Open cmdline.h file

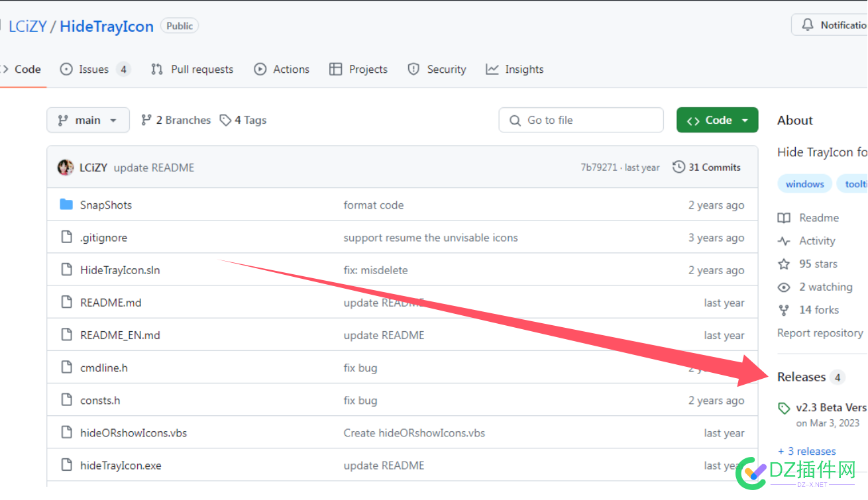click(x=104, y=367)
